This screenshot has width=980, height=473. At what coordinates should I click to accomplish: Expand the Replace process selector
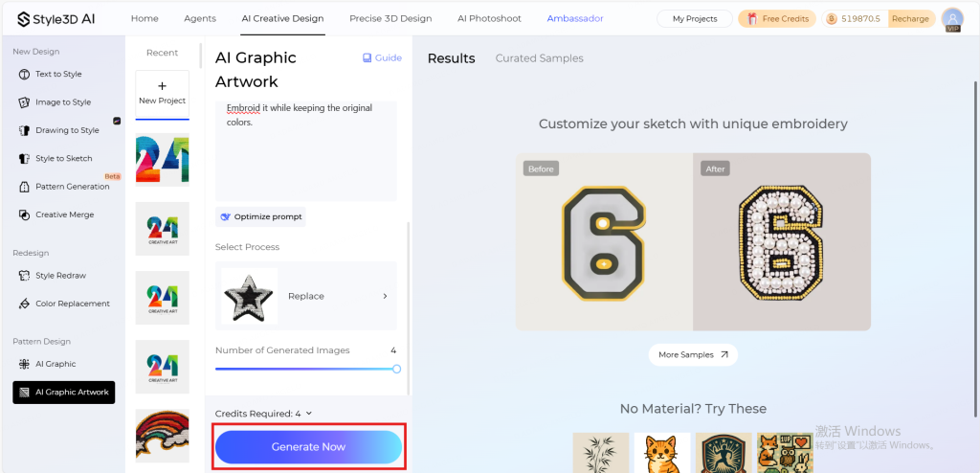(305, 296)
